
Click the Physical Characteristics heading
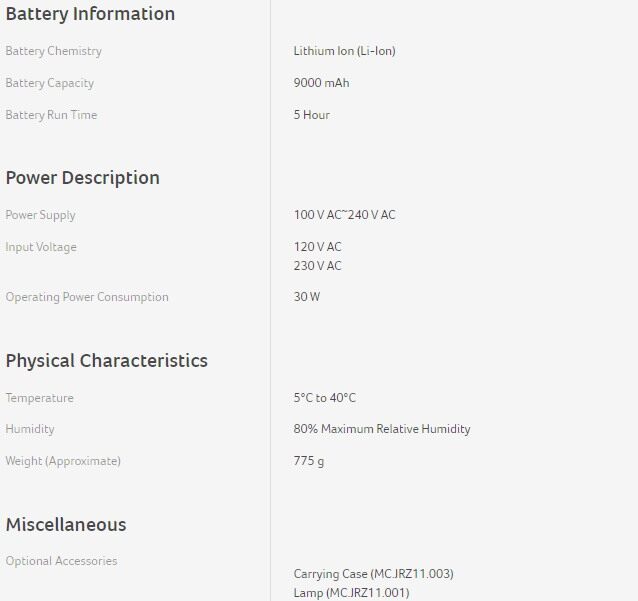point(107,361)
